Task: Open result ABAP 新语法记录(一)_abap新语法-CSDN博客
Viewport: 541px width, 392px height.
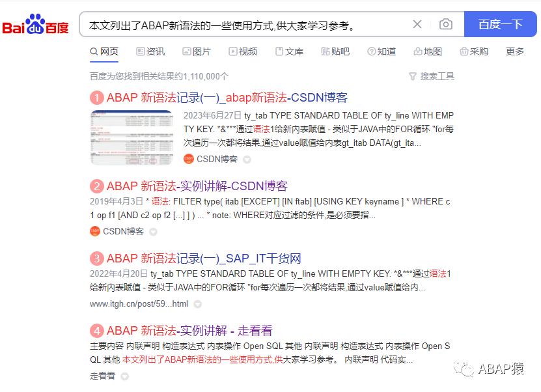Action: point(227,98)
